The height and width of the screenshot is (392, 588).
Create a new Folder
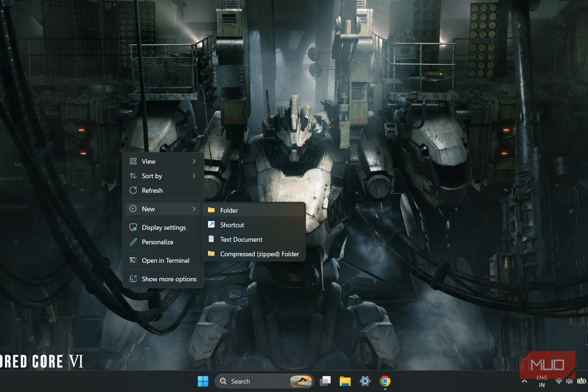coord(254,211)
